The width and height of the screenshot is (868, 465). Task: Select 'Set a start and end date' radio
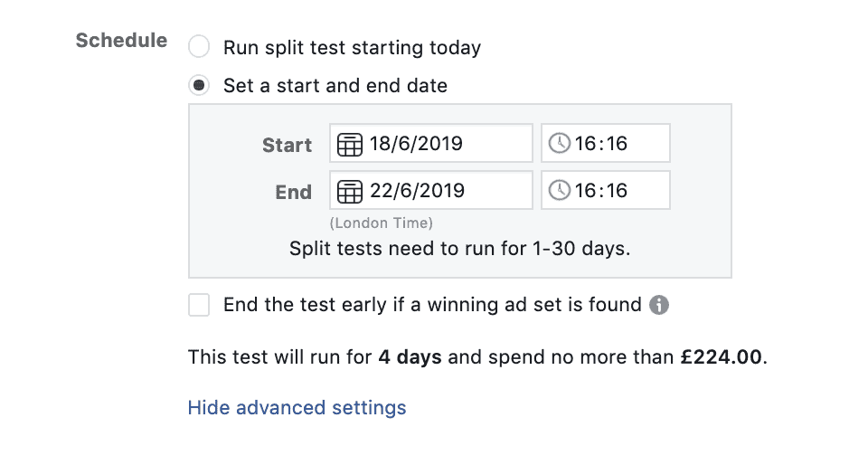tap(199, 86)
